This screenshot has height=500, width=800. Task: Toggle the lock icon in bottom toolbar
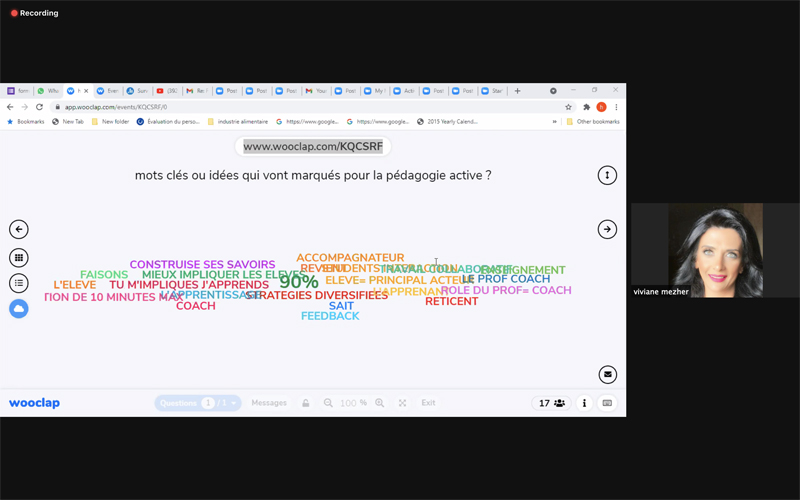[306, 403]
